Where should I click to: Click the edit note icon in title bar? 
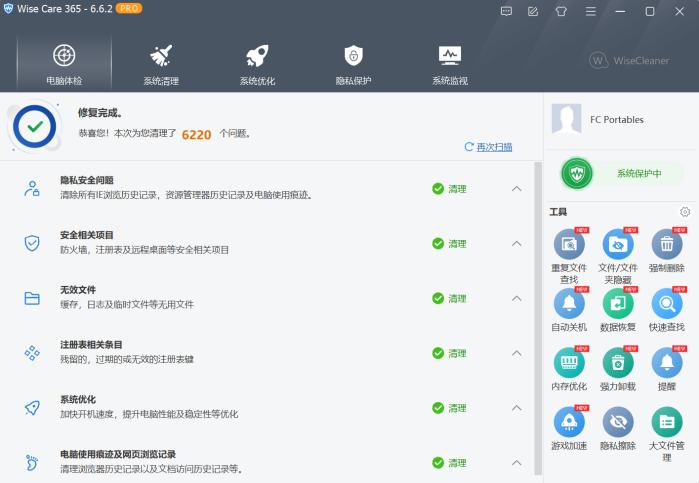point(533,12)
